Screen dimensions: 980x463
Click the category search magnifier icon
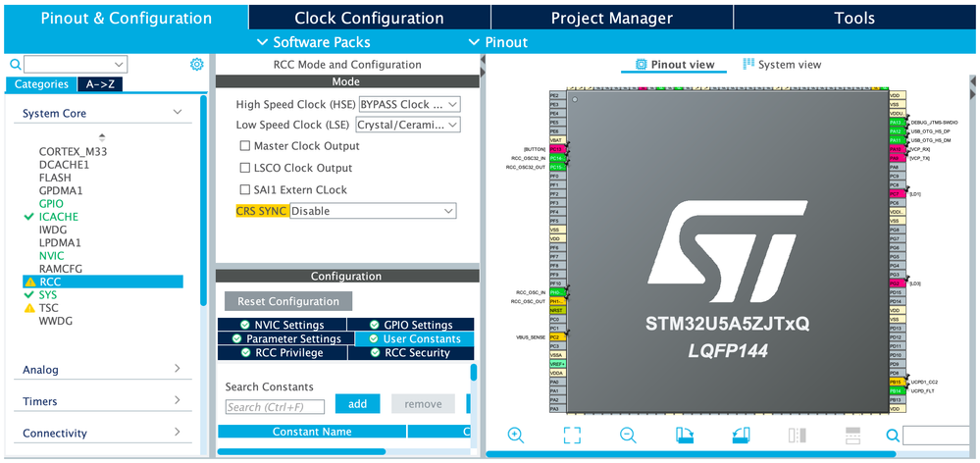click(15, 64)
